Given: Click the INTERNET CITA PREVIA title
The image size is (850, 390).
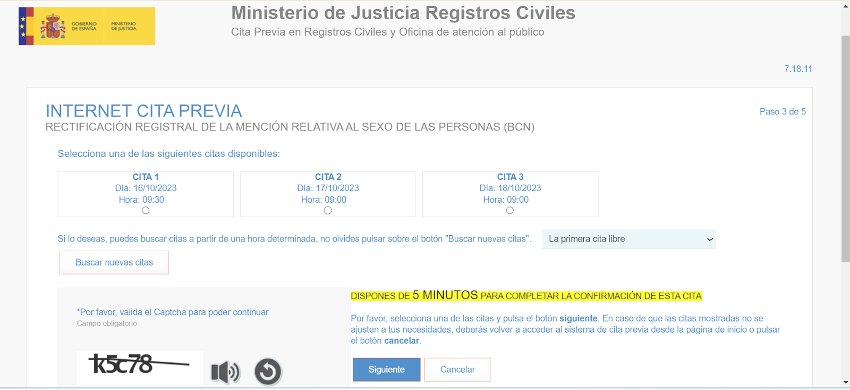Looking at the screenshot, I should click(x=144, y=111).
